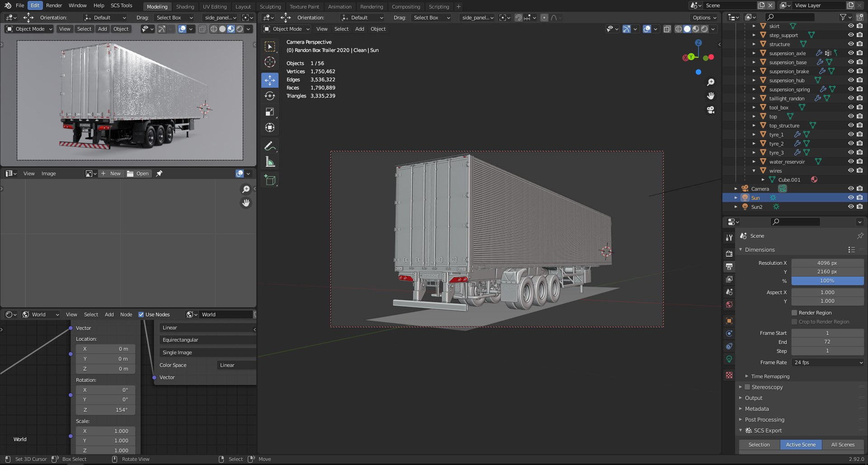868x465 pixels.
Task: Open the Object Data light properties tab
Action: pyautogui.click(x=729, y=359)
